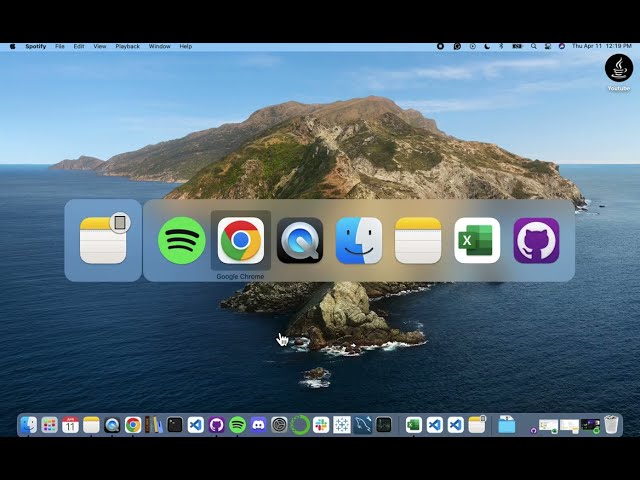Screen dimensions: 640x480
Task: Open the Trash in the Dock
Action: pyautogui.click(x=611, y=425)
